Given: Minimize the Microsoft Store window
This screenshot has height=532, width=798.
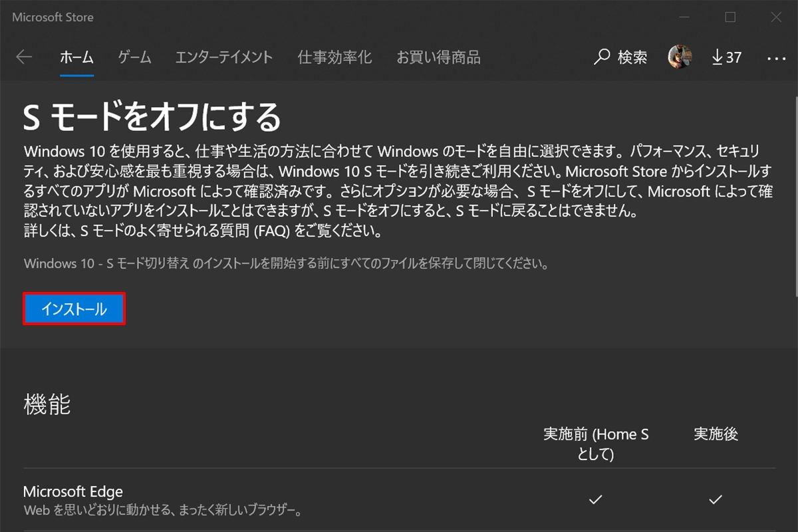Looking at the screenshot, I should pyautogui.click(x=685, y=17).
